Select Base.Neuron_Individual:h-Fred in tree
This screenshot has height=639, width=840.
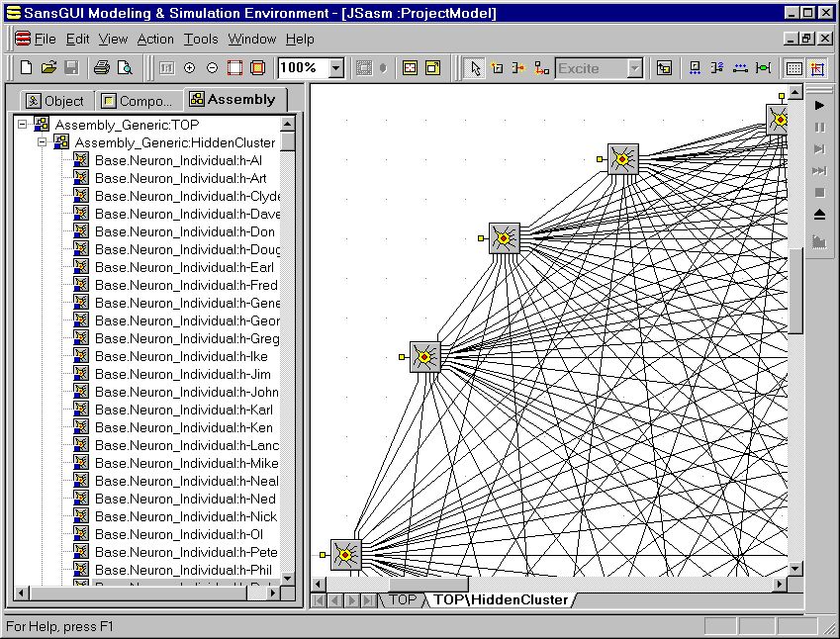[185, 285]
